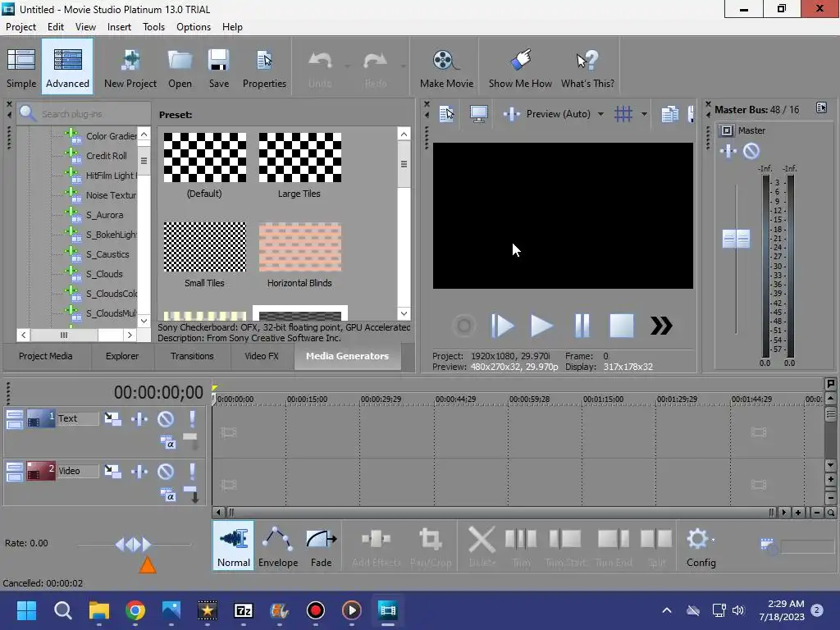The width and height of the screenshot is (840, 630).
Task: Open Master Bus audio properties icon
Action: tap(821, 108)
